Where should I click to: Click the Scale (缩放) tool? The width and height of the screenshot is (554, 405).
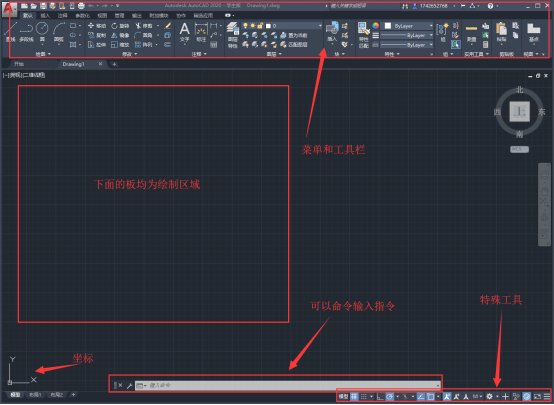coord(120,45)
